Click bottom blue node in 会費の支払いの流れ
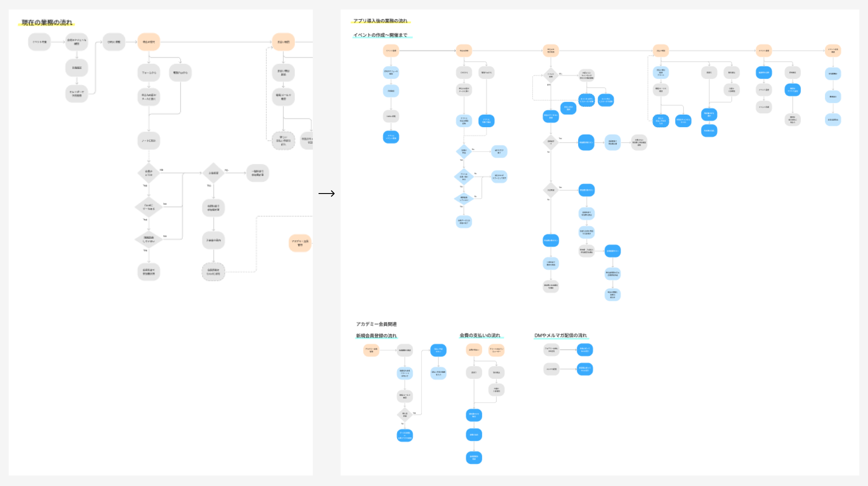The image size is (868, 486). (474, 457)
